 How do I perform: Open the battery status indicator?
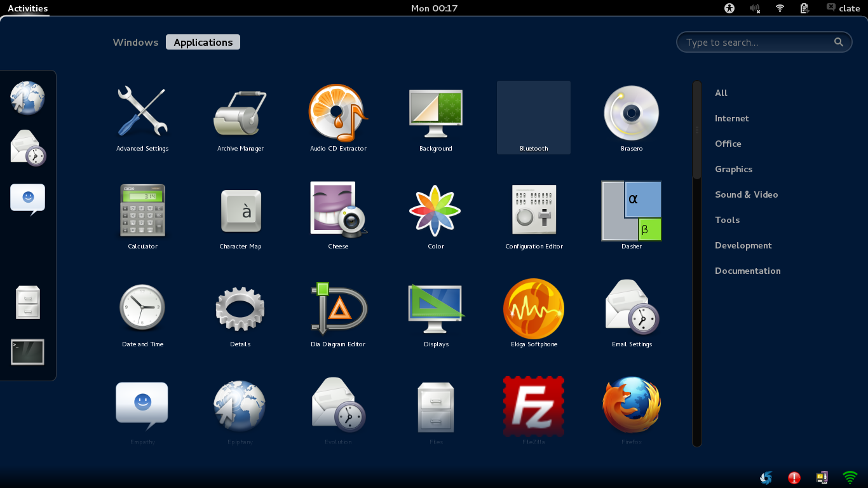(804, 8)
